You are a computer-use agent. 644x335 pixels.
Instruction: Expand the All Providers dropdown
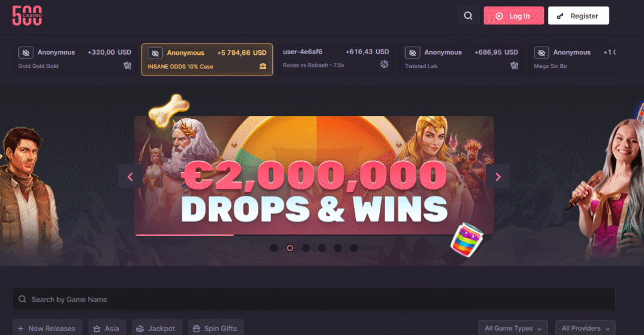586,328
